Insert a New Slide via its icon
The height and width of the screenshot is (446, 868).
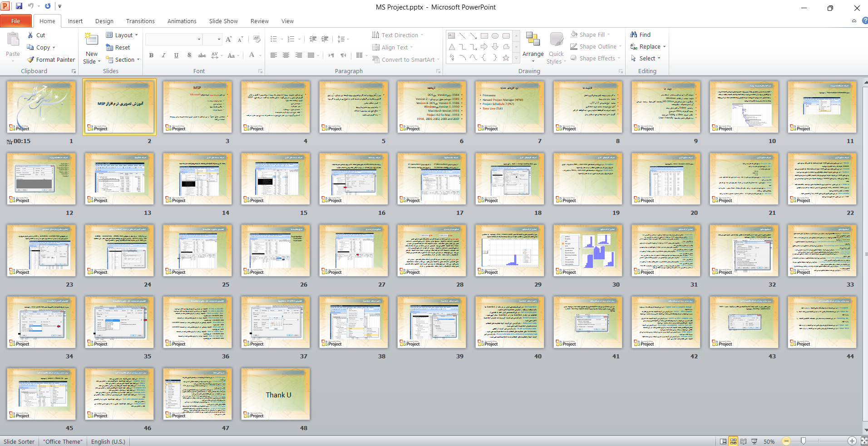(92, 40)
